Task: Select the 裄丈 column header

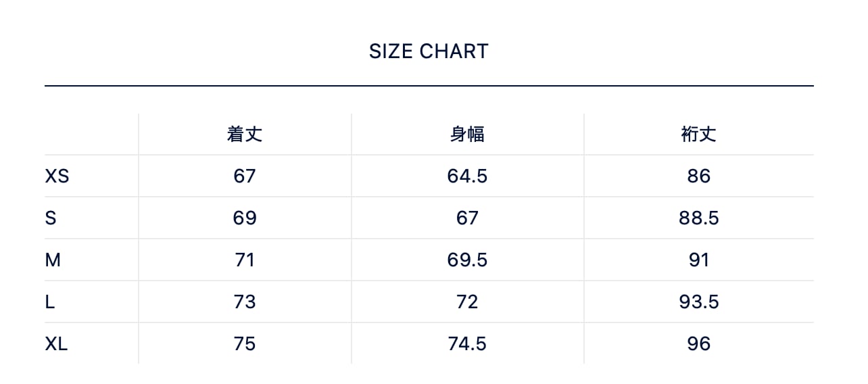Action: coord(698,135)
